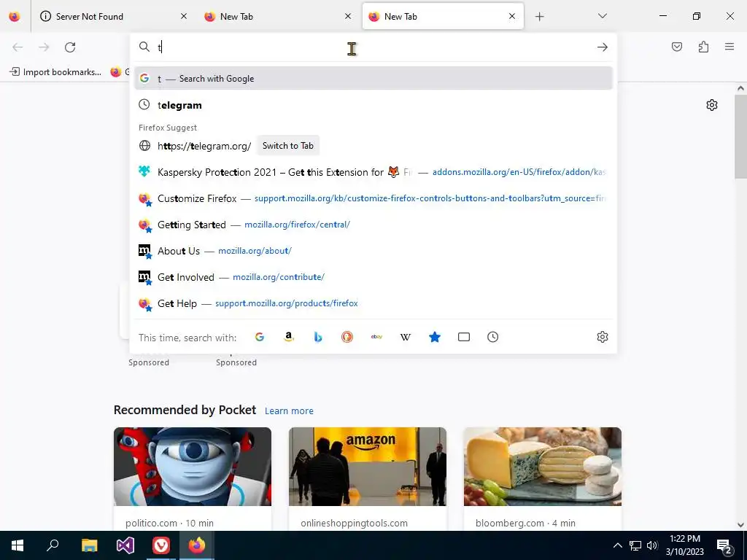Open the bloomberg.com cheese story thumbnail
Image resolution: width=747 pixels, height=560 pixels.
coord(542,467)
